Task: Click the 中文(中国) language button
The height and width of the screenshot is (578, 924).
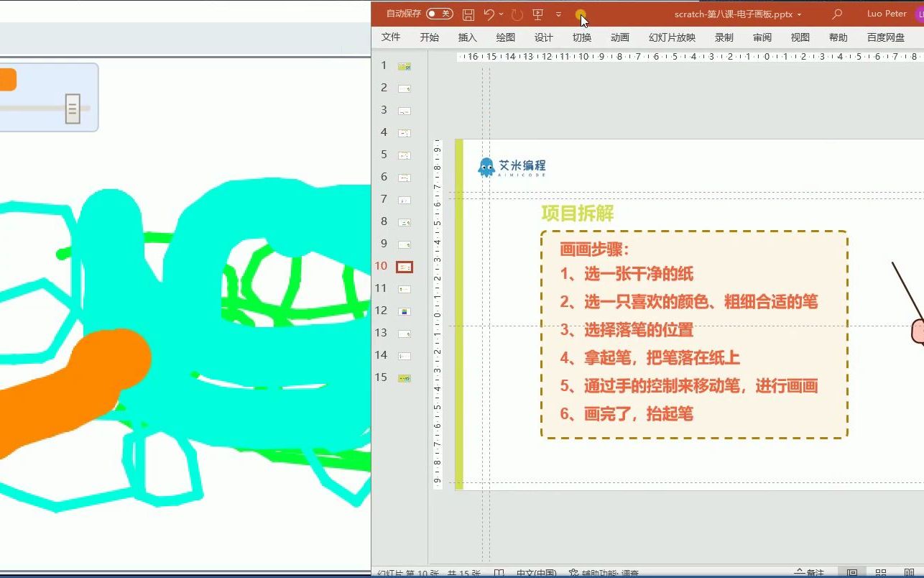Action: click(x=535, y=572)
